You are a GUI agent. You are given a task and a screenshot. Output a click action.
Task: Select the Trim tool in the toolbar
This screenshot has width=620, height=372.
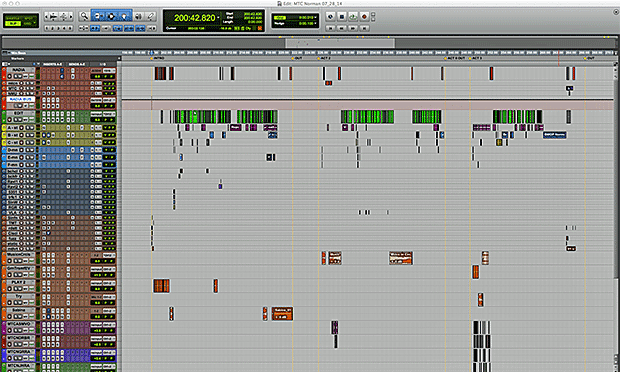[x=98, y=16]
